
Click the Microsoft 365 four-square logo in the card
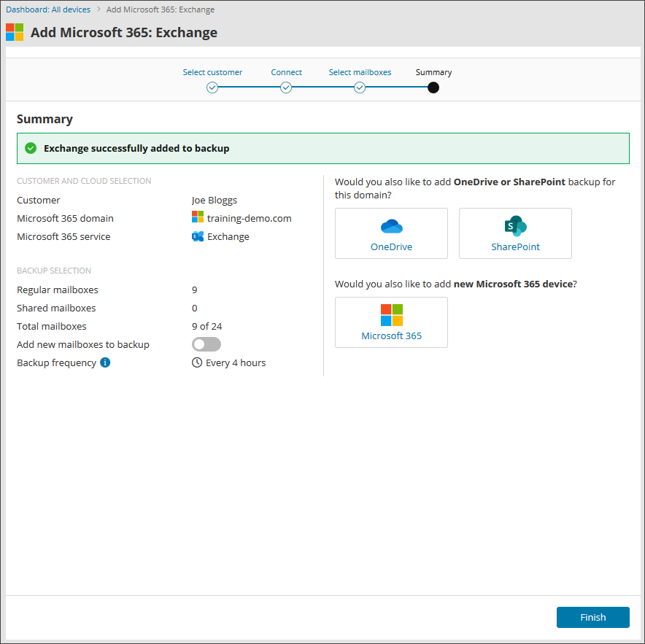pos(391,315)
